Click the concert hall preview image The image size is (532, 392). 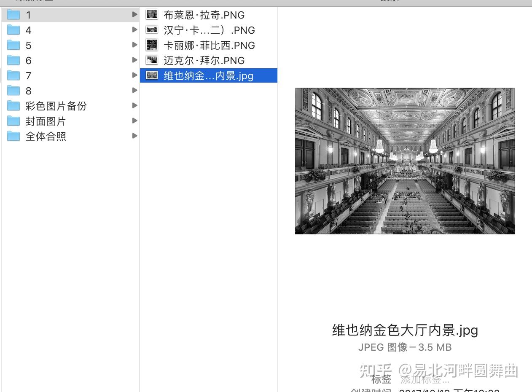pos(405,161)
